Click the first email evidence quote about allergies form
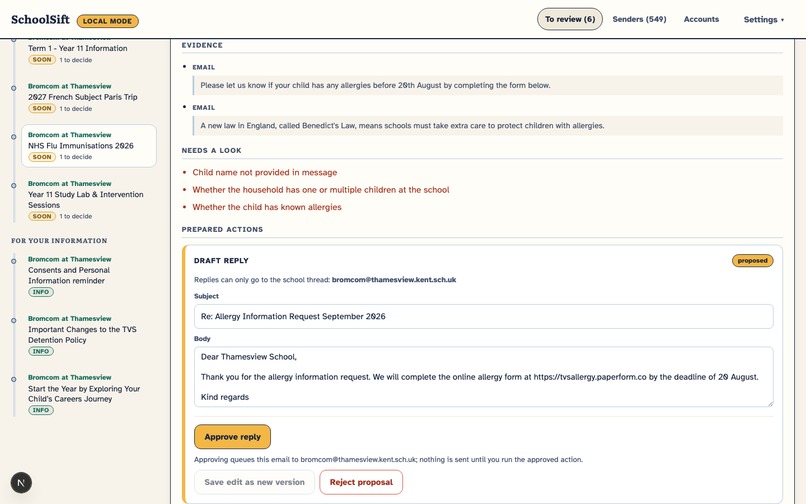The height and width of the screenshot is (504, 806). pos(488,85)
